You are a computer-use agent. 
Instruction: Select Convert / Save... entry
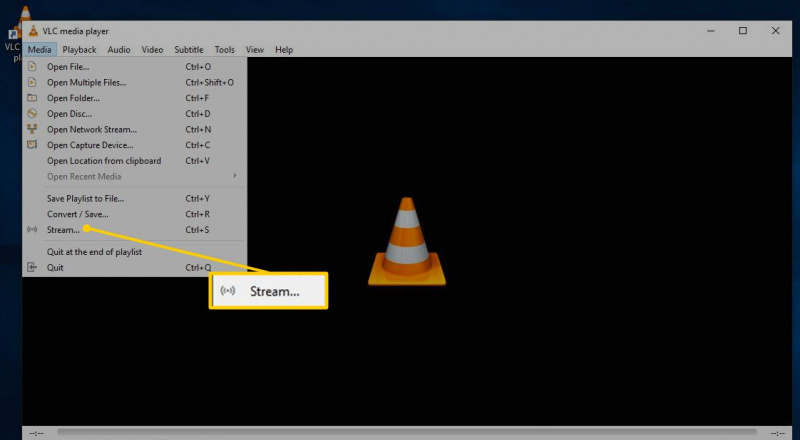tap(135, 214)
